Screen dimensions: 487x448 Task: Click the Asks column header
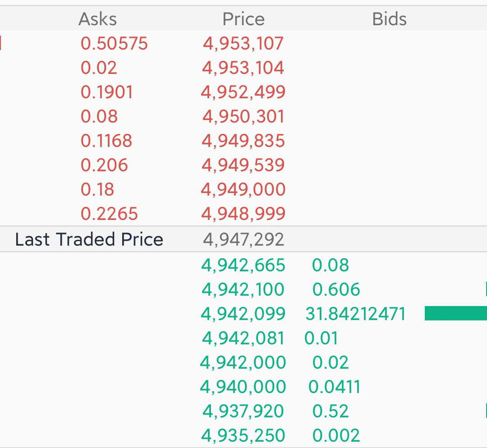click(97, 19)
